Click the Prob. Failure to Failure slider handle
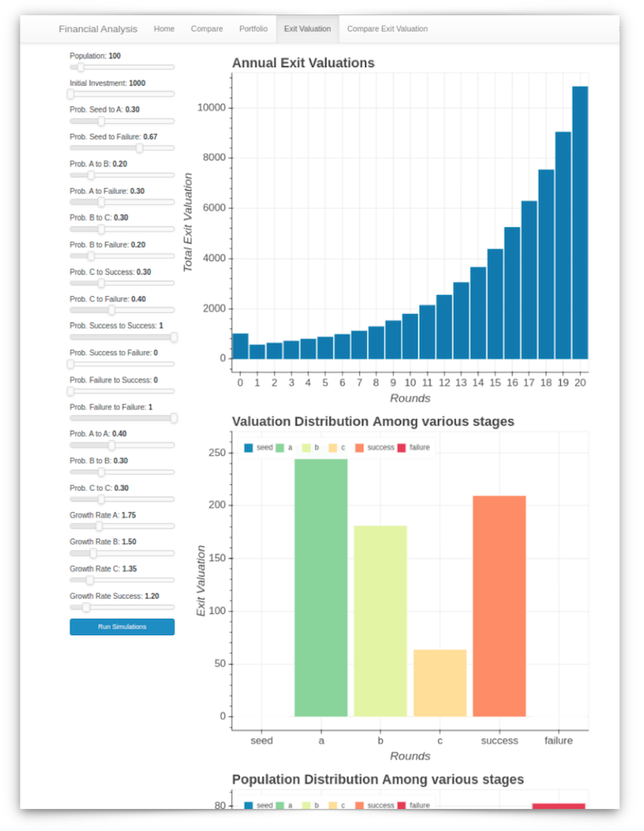The height and width of the screenshot is (831, 644). pos(174,418)
